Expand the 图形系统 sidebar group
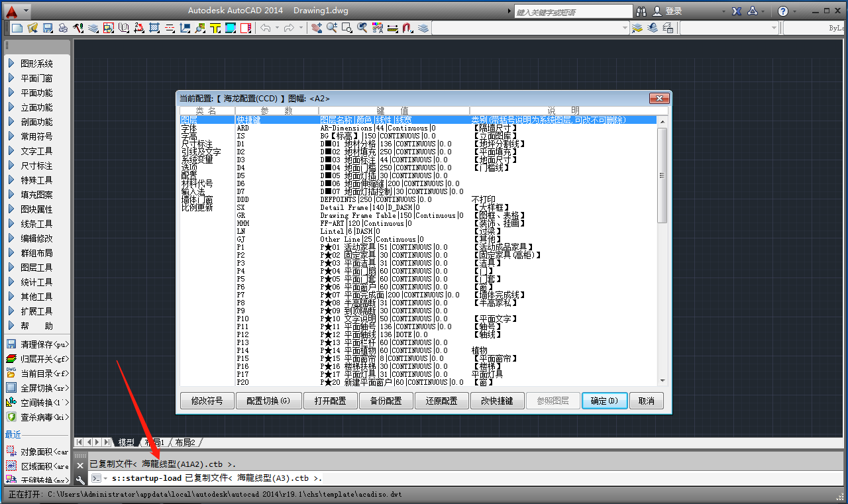Viewport: 848px width, 504px height. click(x=37, y=64)
